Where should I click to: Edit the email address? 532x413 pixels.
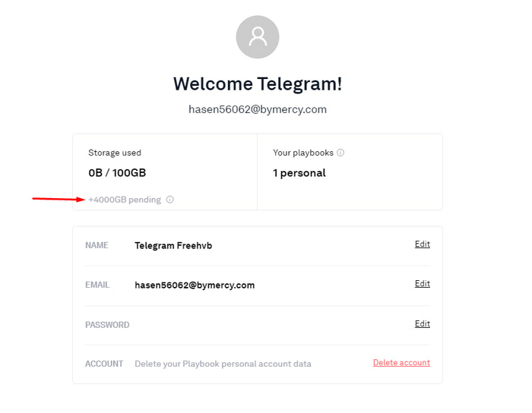(x=422, y=284)
